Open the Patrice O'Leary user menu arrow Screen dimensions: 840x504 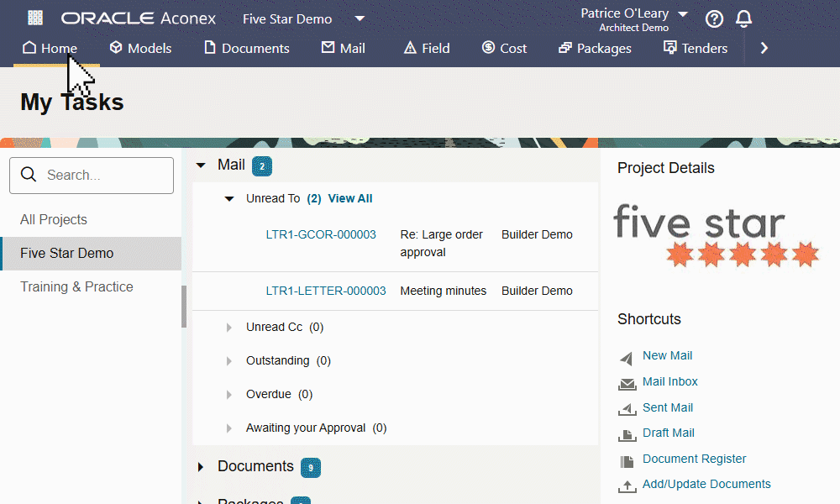(682, 14)
